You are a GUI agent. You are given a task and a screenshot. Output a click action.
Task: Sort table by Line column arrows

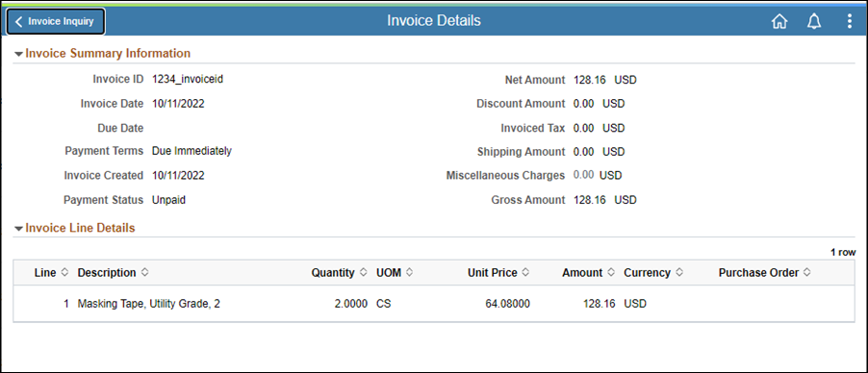pos(64,272)
